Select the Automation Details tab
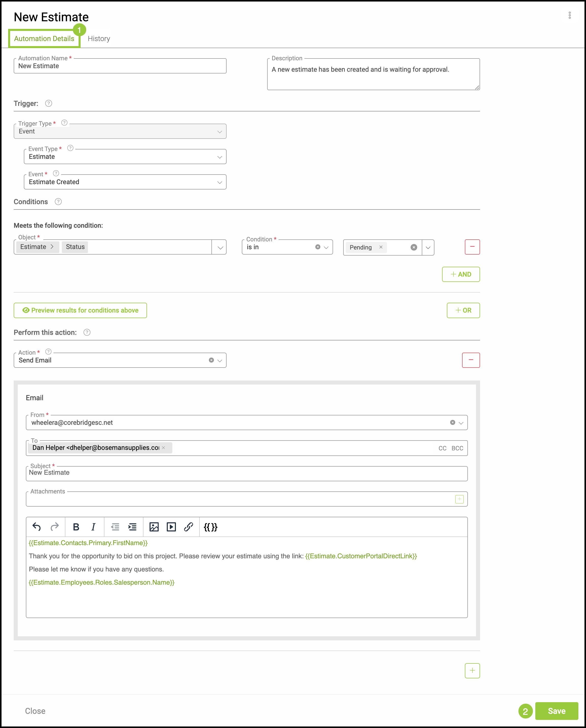The image size is (586, 728). tap(44, 39)
